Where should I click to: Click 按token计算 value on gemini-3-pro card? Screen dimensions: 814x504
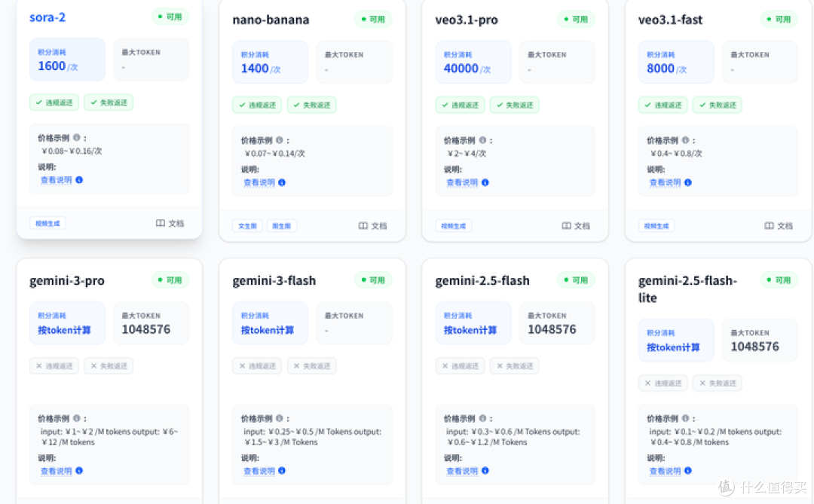click(64, 330)
